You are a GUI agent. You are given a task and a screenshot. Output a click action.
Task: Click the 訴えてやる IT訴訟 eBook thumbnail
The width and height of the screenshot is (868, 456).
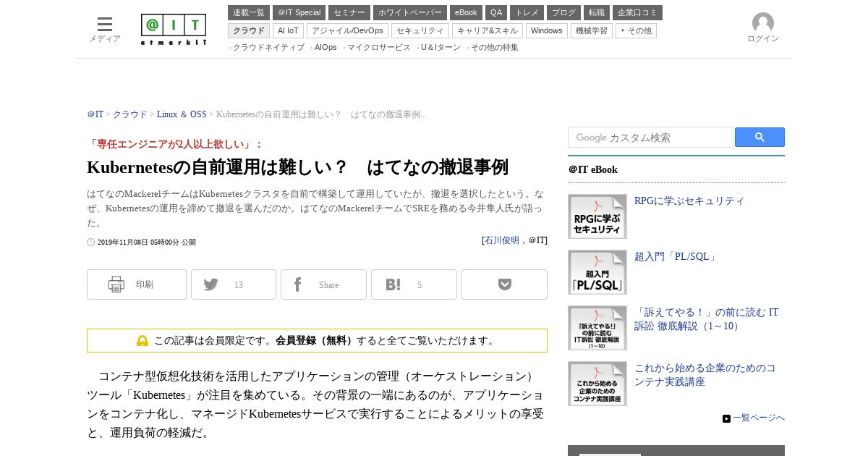point(597,328)
